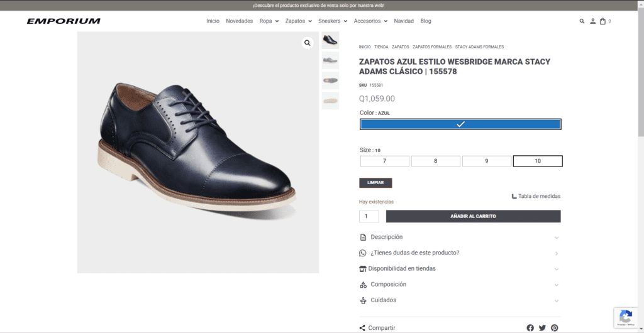Select size 7

385,161
